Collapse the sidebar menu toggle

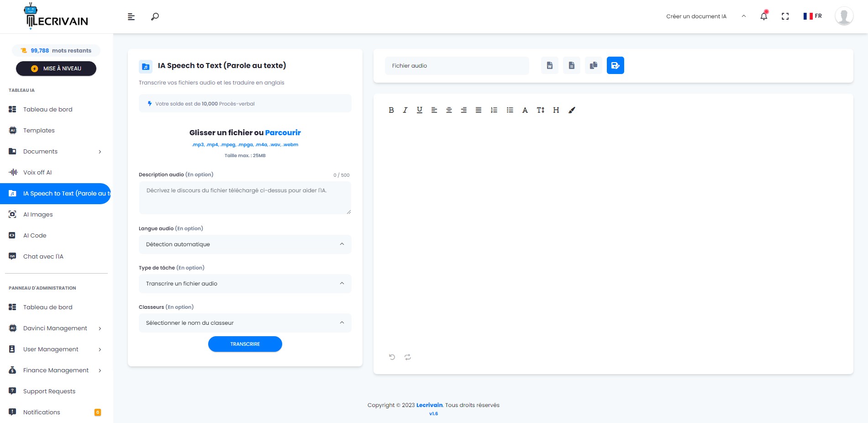tap(131, 16)
